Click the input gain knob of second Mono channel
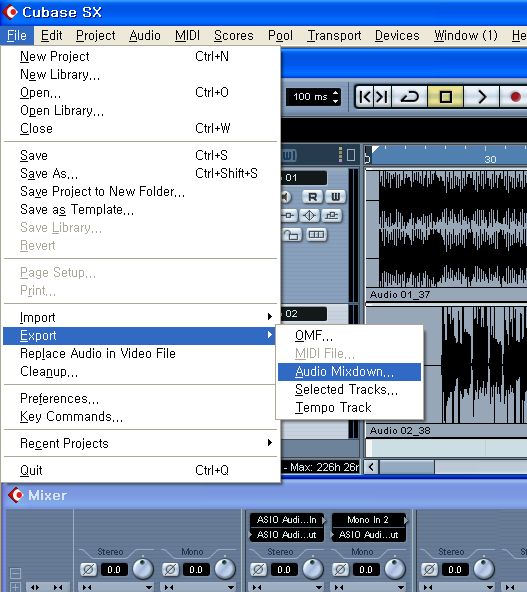527x592 pixels. [395, 569]
